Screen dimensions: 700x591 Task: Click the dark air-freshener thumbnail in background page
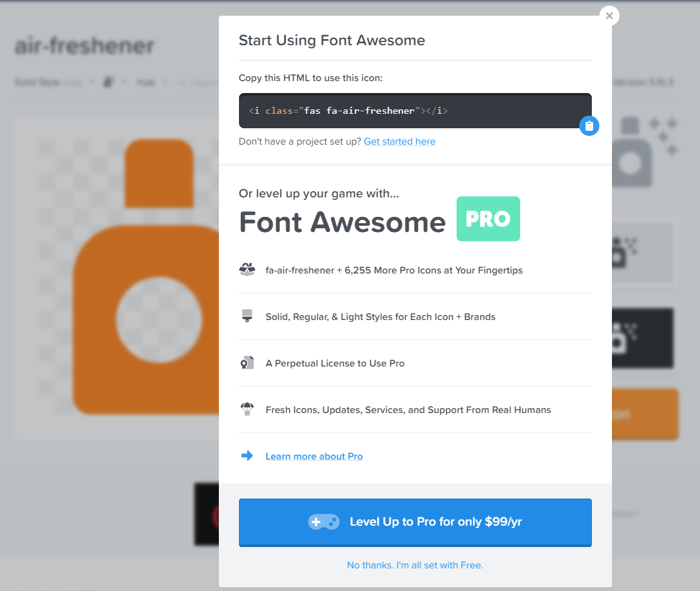(642, 338)
